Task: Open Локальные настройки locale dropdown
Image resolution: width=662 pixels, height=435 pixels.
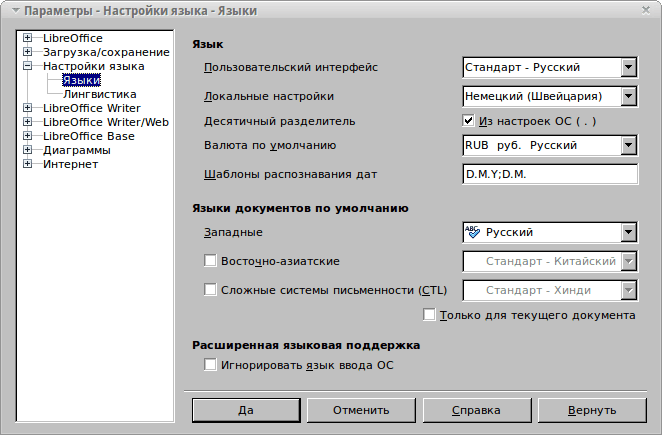Action: pos(550,96)
